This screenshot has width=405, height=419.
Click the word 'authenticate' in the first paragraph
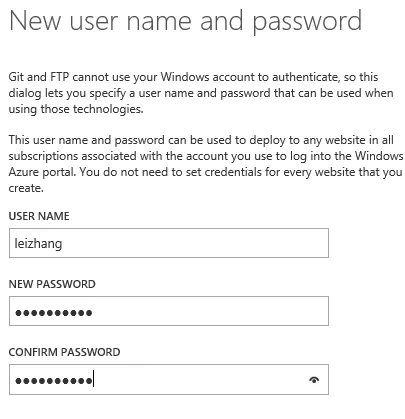click(305, 77)
